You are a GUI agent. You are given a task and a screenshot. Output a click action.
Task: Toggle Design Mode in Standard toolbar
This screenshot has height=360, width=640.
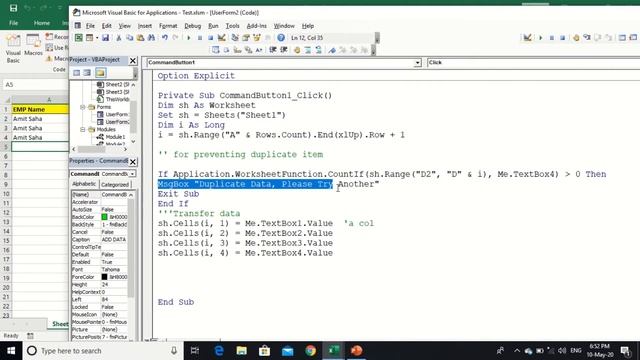[222, 38]
